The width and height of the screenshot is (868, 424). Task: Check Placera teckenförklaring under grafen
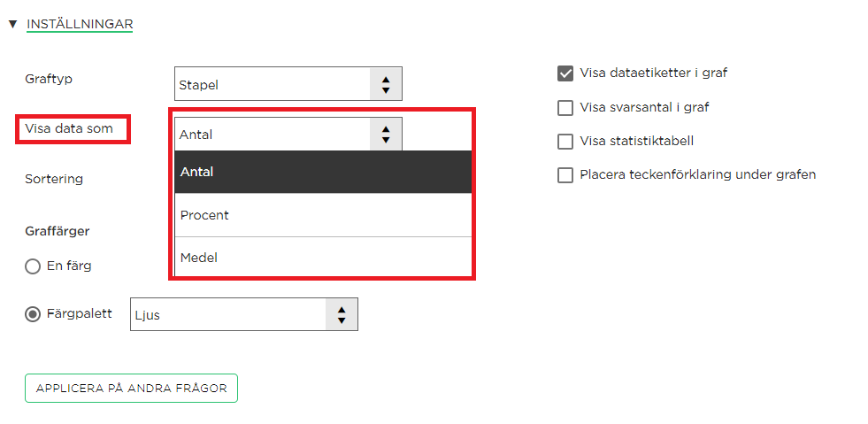(x=565, y=175)
